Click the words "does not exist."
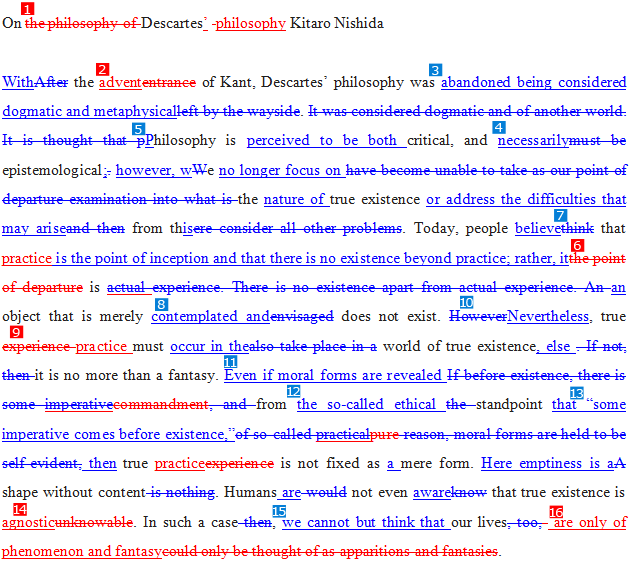This screenshot has height=567, width=630. click(390, 316)
